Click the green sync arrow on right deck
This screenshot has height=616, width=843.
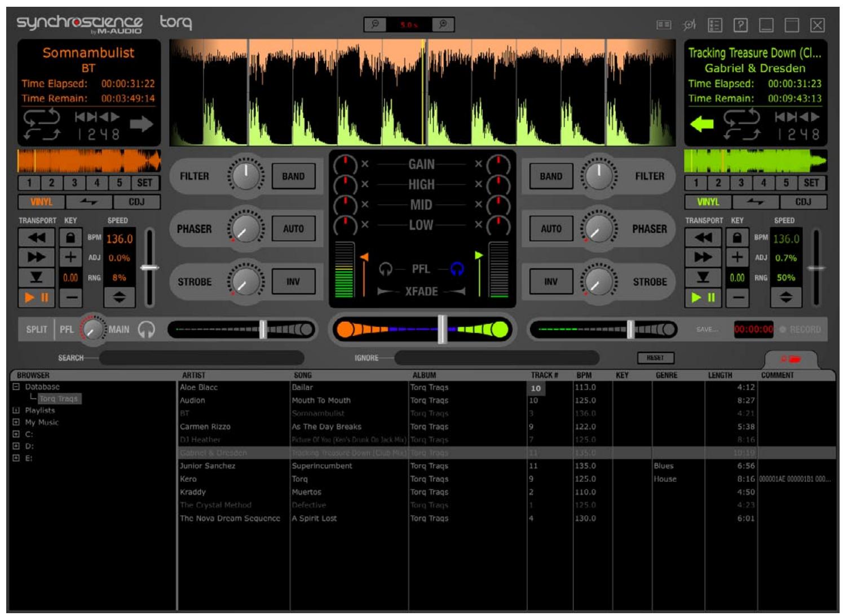pos(702,124)
